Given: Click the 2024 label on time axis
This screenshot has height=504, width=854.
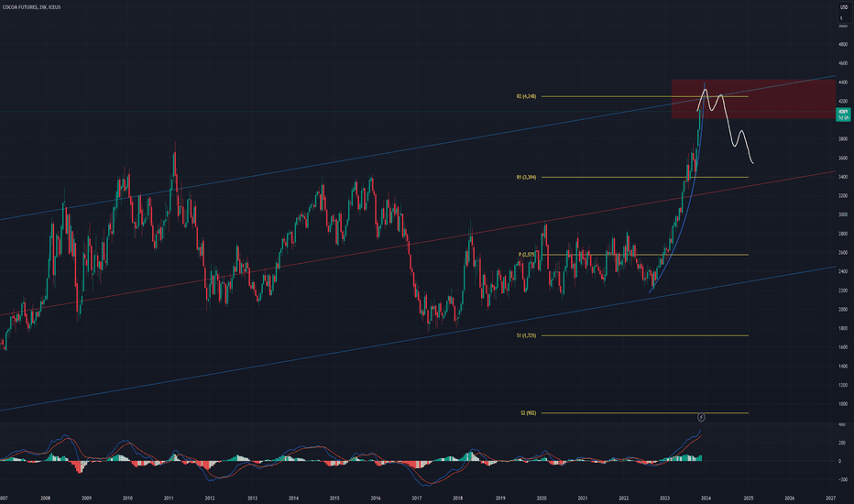Looking at the screenshot, I should (x=706, y=498).
